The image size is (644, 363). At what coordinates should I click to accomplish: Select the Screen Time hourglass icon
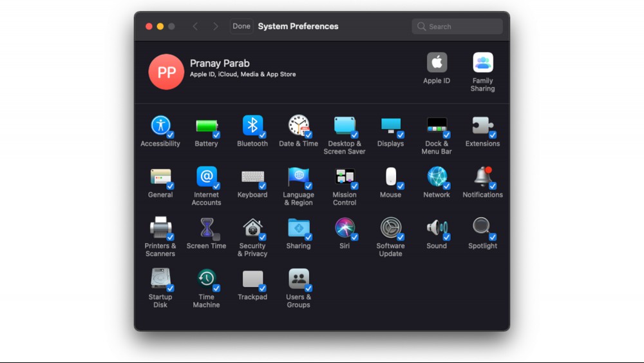(207, 228)
